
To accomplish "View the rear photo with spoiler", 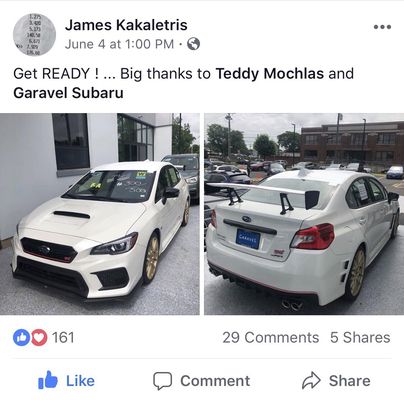I will [304, 214].
